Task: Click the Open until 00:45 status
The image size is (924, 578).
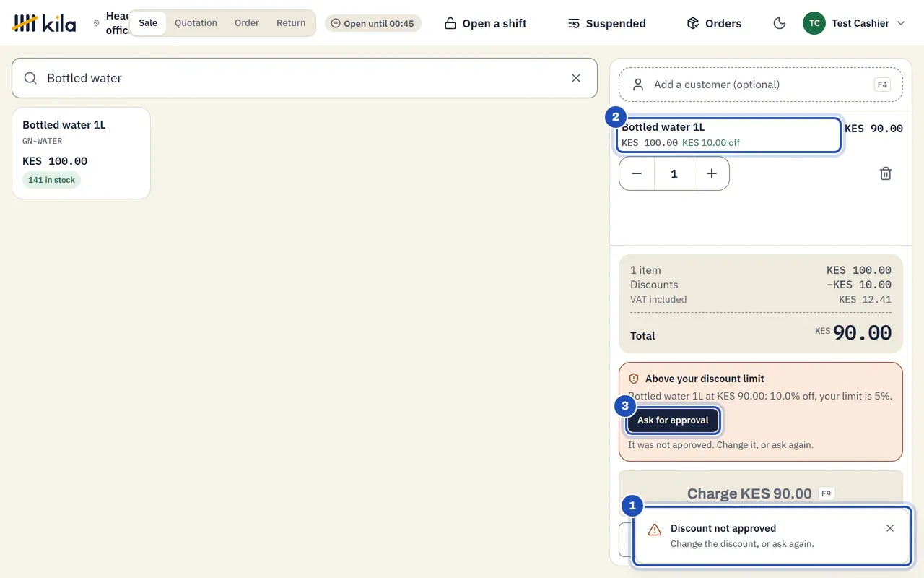Action: pos(372,23)
